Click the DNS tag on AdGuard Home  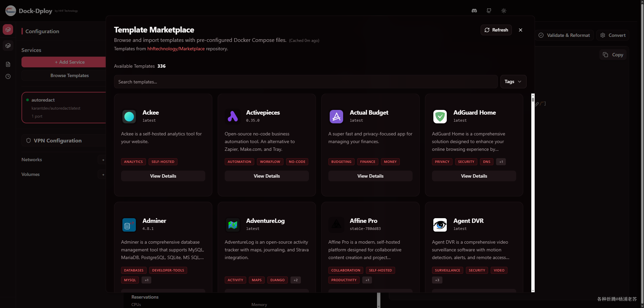click(x=487, y=162)
